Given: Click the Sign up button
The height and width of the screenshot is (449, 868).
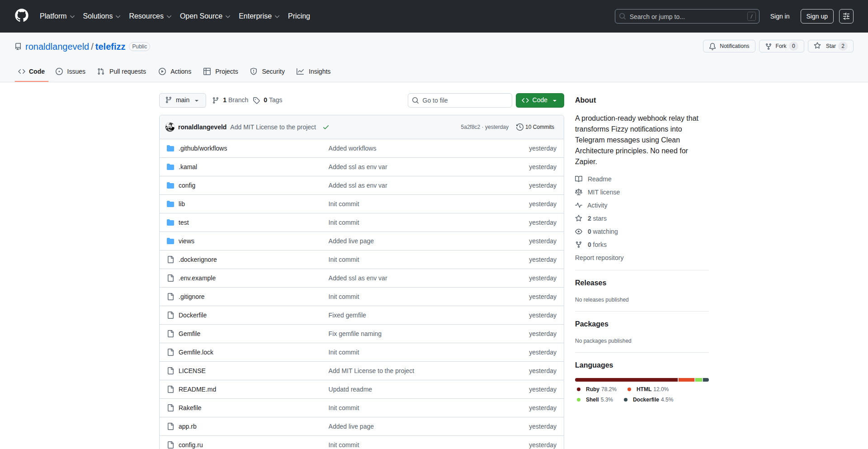Looking at the screenshot, I should point(816,16).
